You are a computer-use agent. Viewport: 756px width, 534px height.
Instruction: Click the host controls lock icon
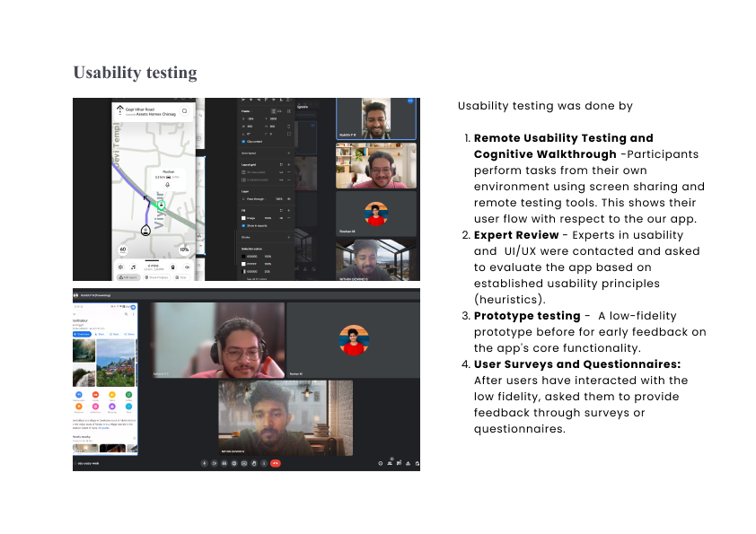[417, 464]
